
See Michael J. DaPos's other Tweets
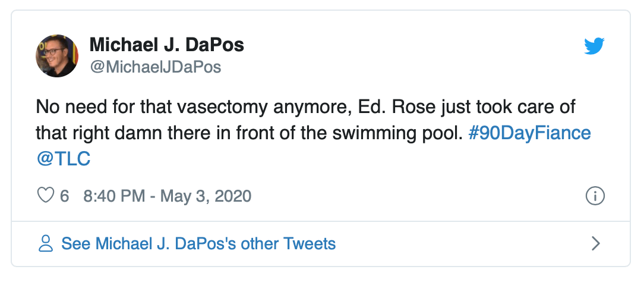click(x=198, y=243)
